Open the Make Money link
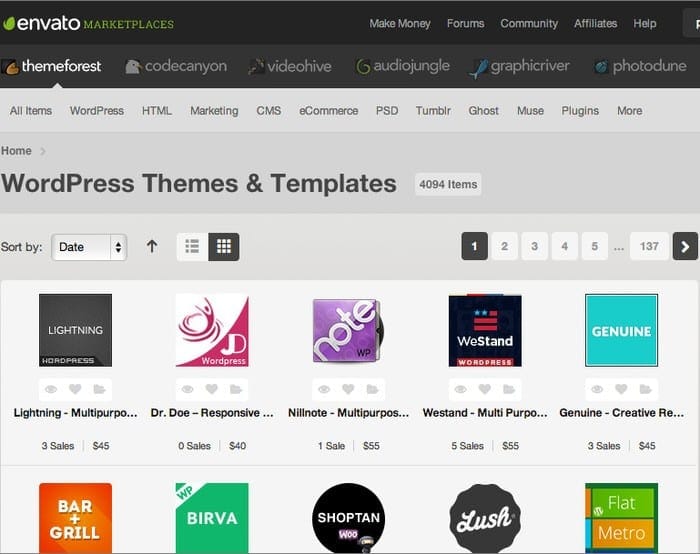 pyautogui.click(x=400, y=24)
